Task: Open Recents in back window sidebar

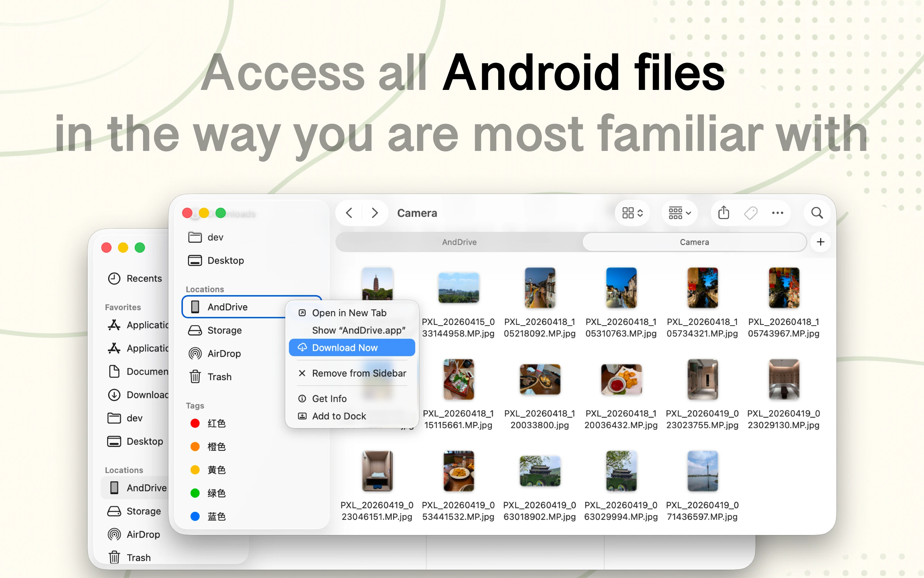Action: coord(135,279)
